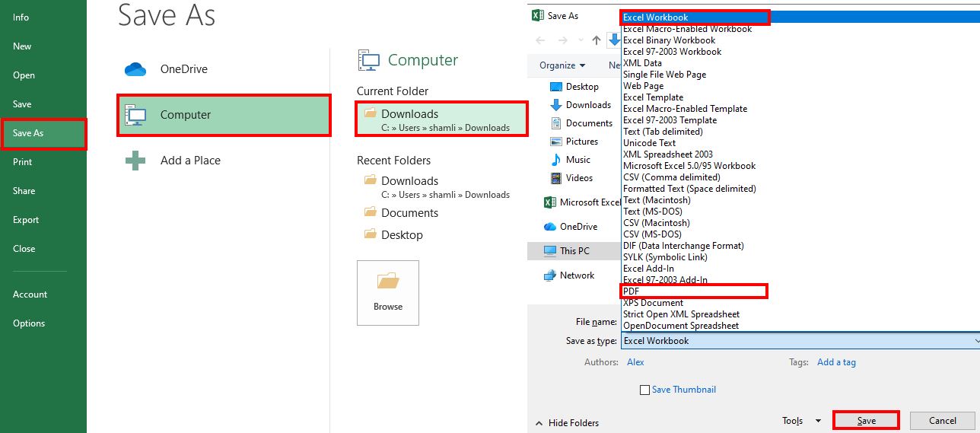Expand the Organize dropdown menu

click(562, 65)
